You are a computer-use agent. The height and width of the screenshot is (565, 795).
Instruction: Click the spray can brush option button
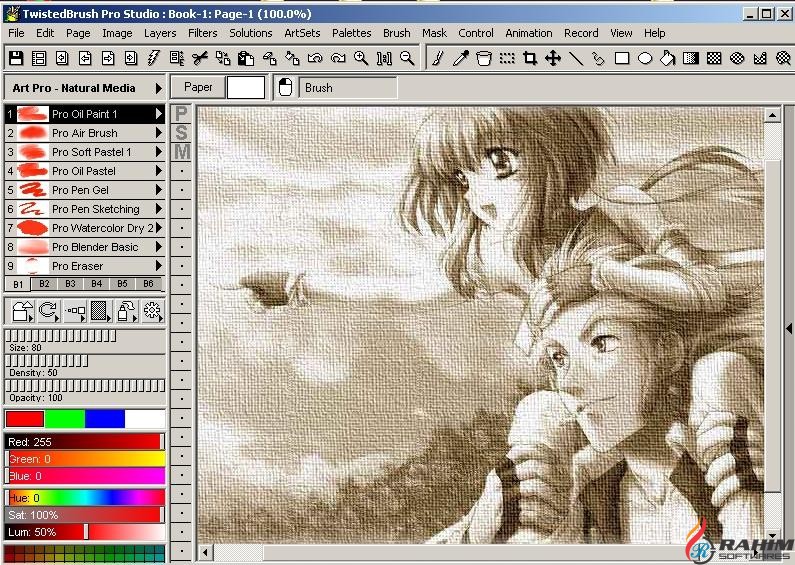coord(126,310)
